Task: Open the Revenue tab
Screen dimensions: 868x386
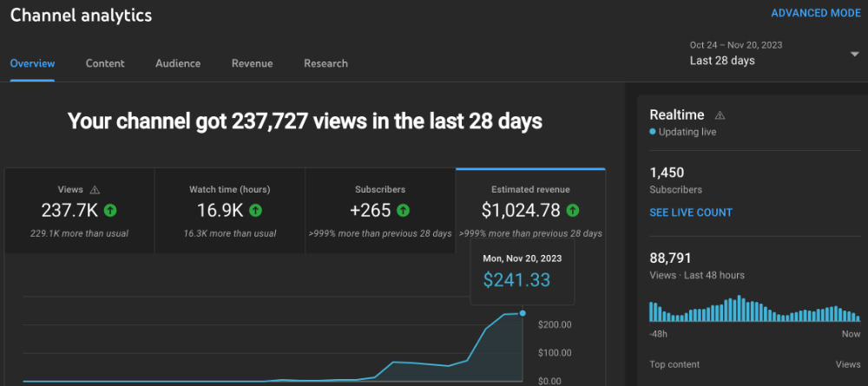Action: pos(252,63)
